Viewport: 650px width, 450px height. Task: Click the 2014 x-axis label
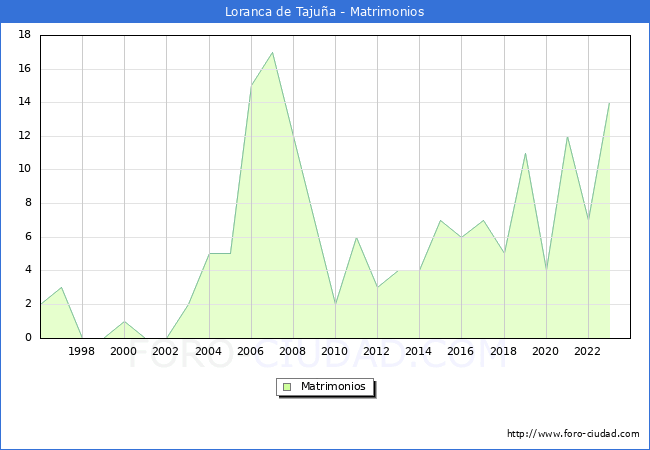pyautogui.click(x=419, y=351)
